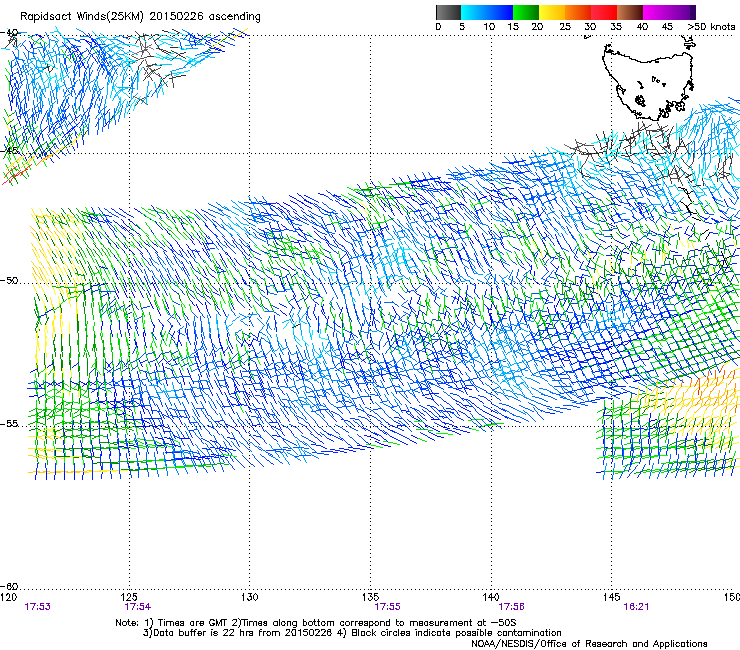
Task: Pick the red 30–35 knots legend segment
Action: [604, 12]
